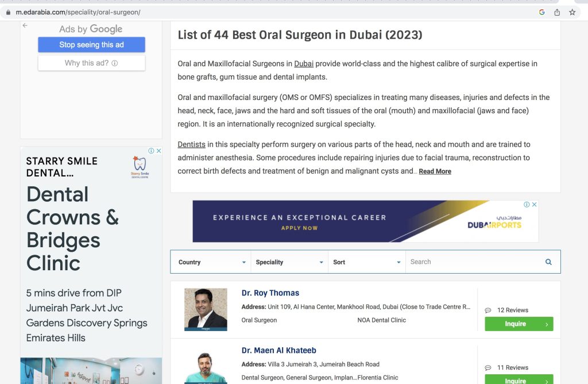Image resolution: width=588 pixels, height=384 pixels.
Task: Click Dental Crowns & Bridges Clinic ad headline
Action: click(x=72, y=229)
